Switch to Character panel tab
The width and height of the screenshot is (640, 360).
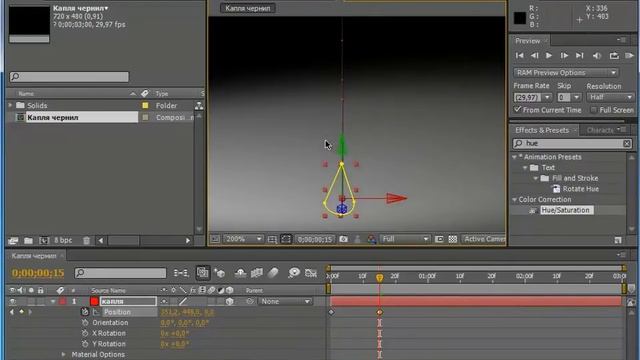point(600,130)
